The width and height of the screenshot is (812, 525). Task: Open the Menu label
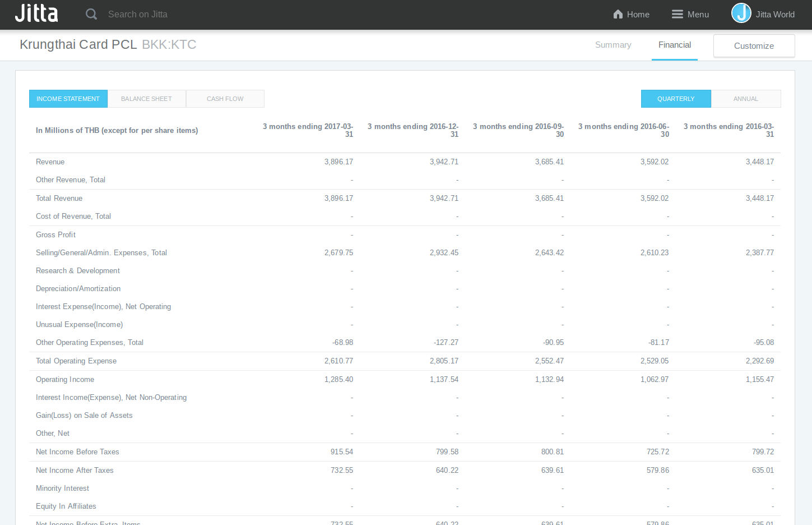[698, 14]
